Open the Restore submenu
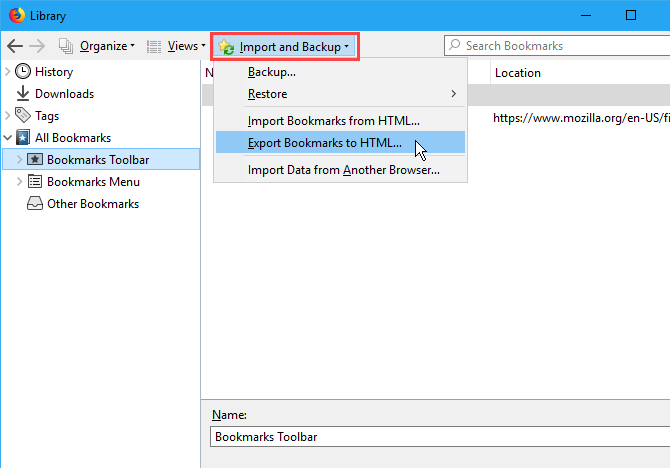Image resolution: width=670 pixels, height=468 pixels. 340,94
